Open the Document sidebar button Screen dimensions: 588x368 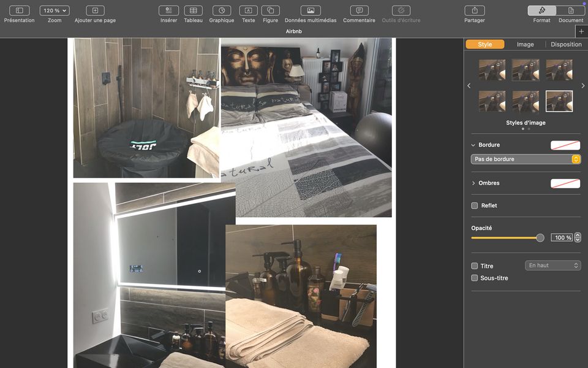pyautogui.click(x=571, y=10)
